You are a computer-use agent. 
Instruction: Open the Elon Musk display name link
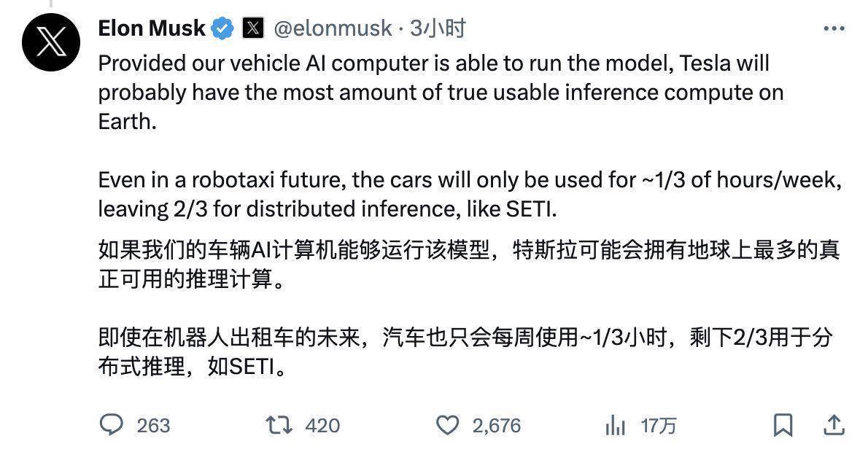pyautogui.click(x=152, y=28)
